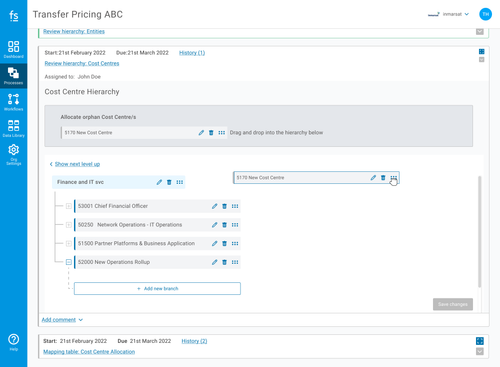Open Org Settings in the sidebar

point(13,155)
